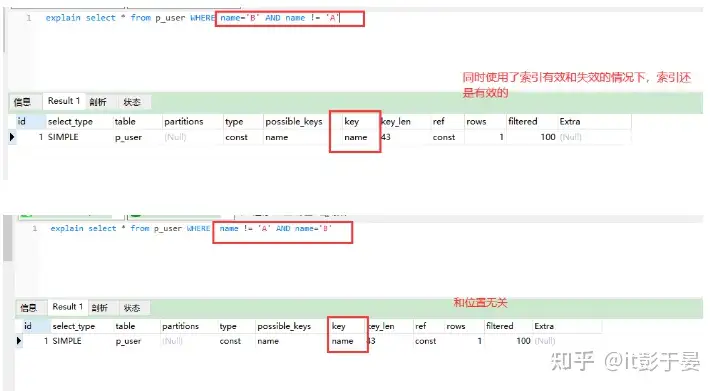Select the rows cell '1' in lower grid
This screenshot has height=391, width=718.
[465, 341]
